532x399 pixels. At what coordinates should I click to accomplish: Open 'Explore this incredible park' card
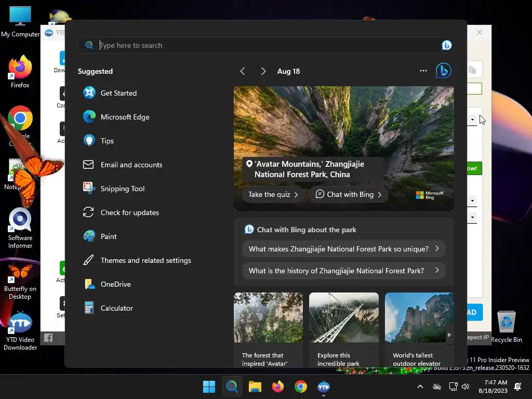(x=344, y=330)
